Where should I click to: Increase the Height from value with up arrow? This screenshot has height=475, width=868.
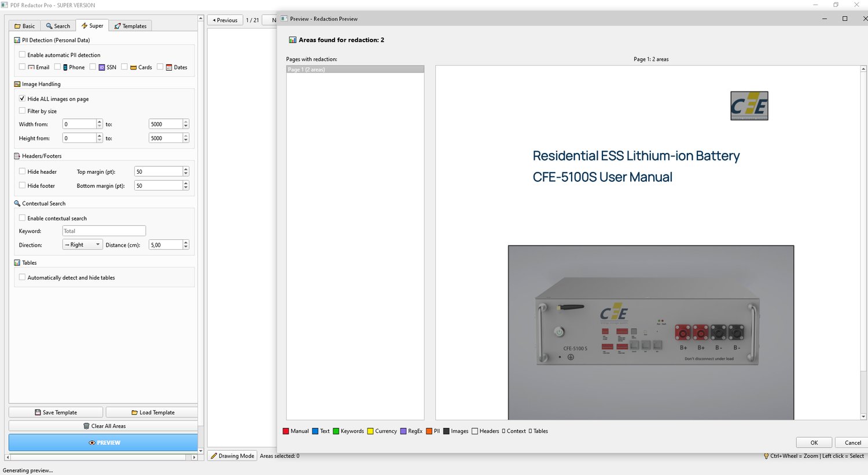(100, 136)
